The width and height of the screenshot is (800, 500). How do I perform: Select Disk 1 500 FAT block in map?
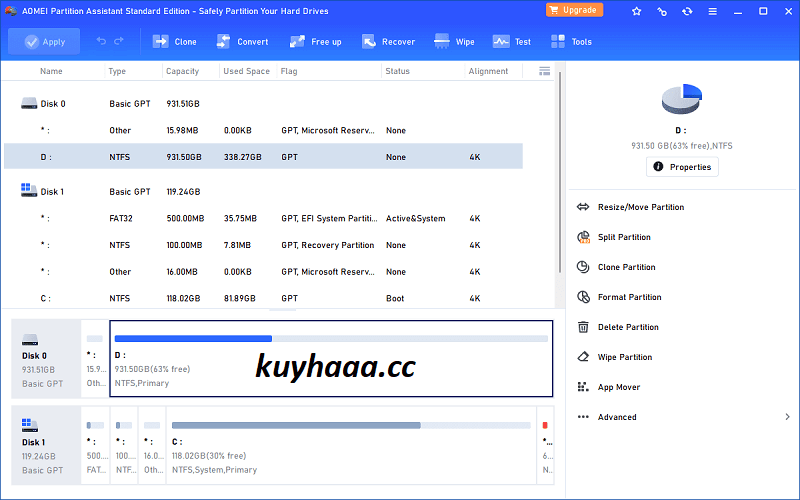[x=95, y=445]
